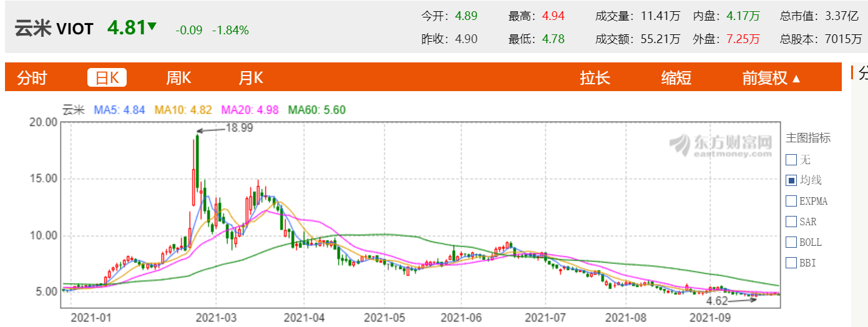The height and width of the screenshot is (327, 868).
Task: Click the 最高 4.94 high value
Action: pos(553,16)
